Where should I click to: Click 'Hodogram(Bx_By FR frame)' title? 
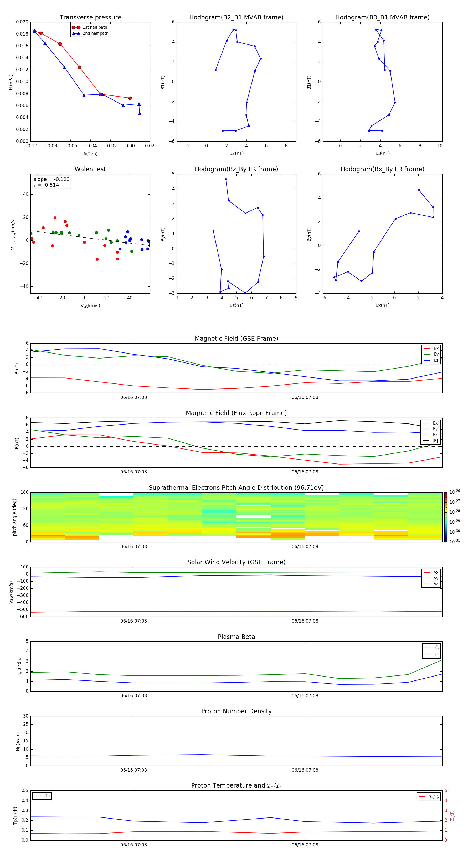382,169
